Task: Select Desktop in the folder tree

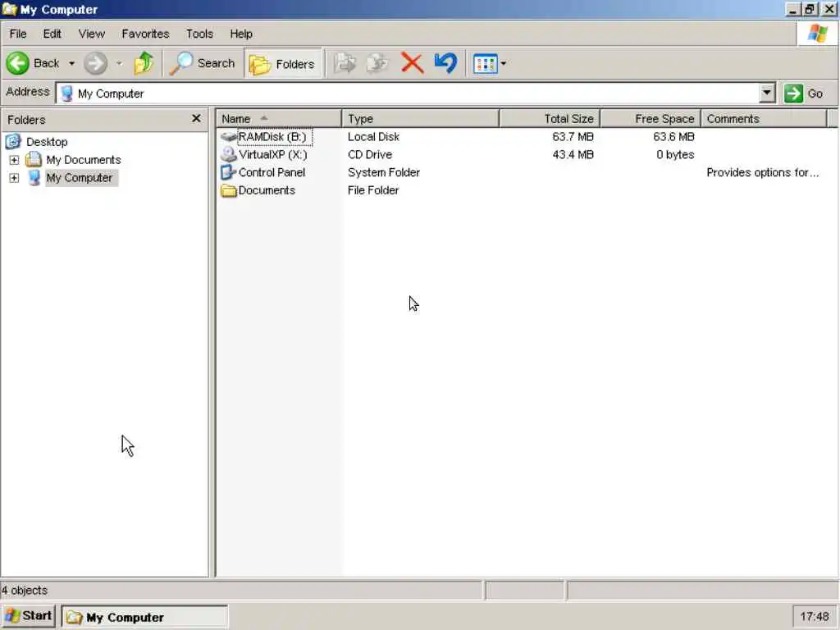Action: coord(47,142)
